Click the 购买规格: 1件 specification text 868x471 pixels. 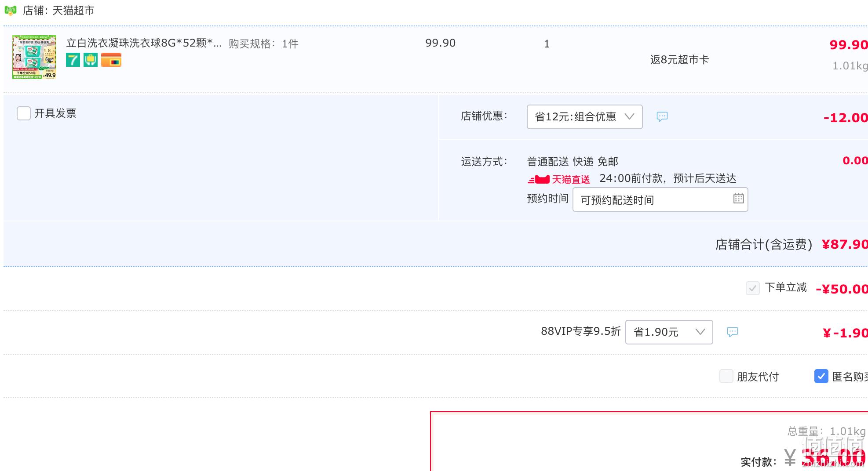(x=263, y=43)
